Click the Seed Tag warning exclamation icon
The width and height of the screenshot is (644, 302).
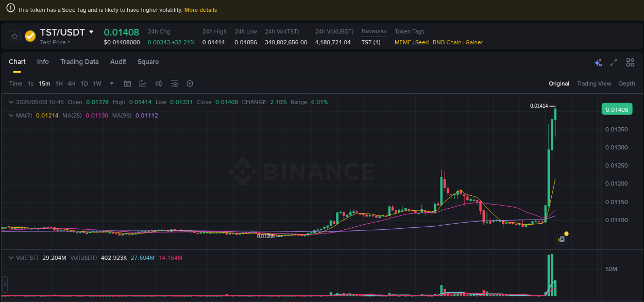click(x=10, y=9)
